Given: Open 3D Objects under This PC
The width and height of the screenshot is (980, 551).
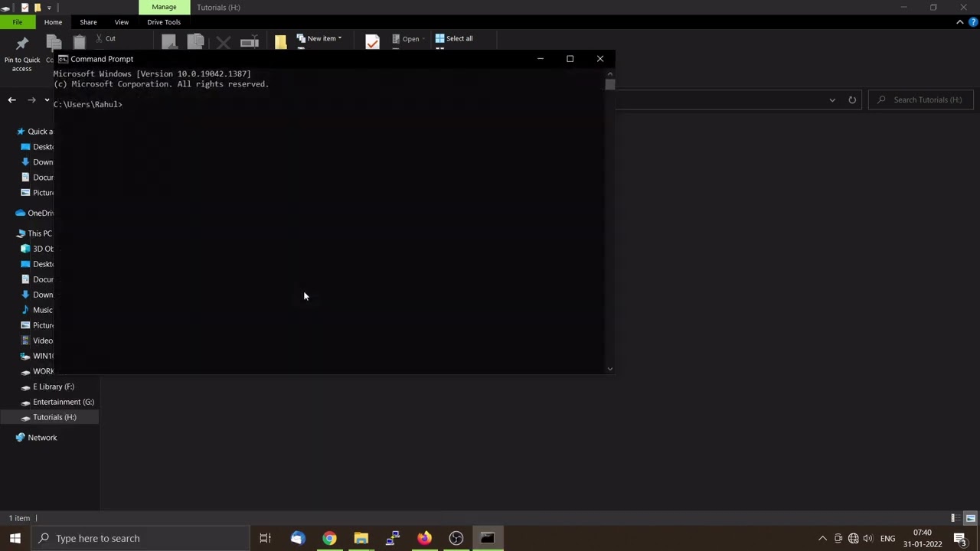Looking at the screenshot, I should 38,249.
